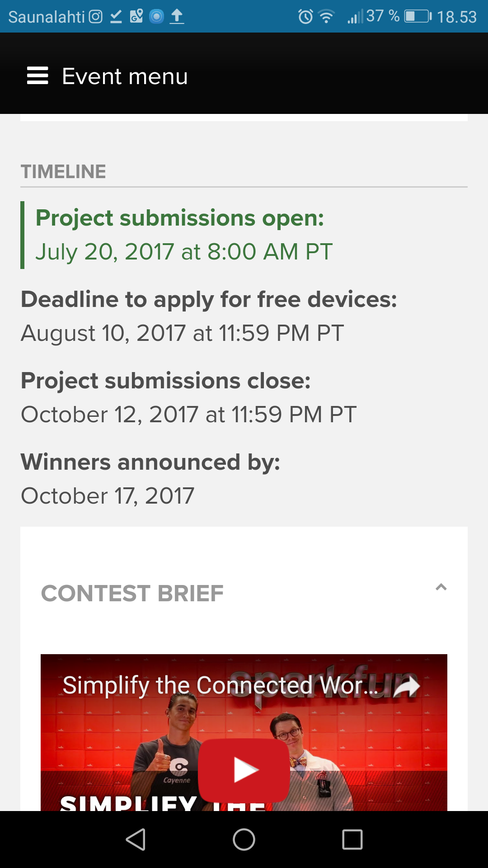Tap the Wi-Fi status icon

(326, 17)
